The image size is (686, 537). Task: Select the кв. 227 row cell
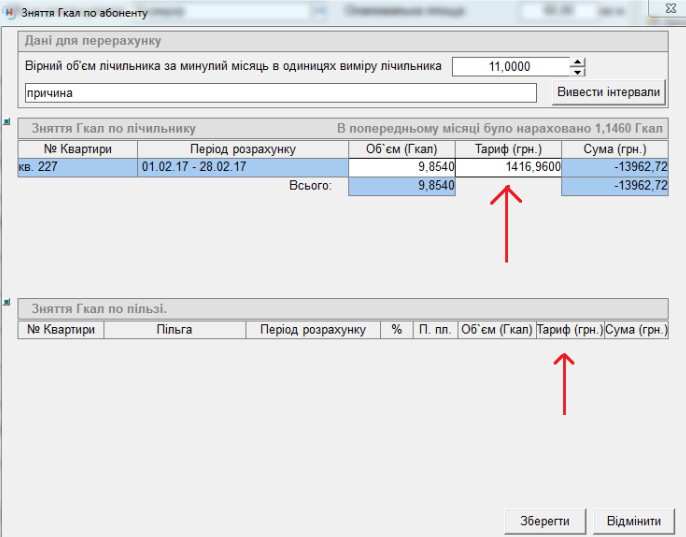(x=77, y=167)
